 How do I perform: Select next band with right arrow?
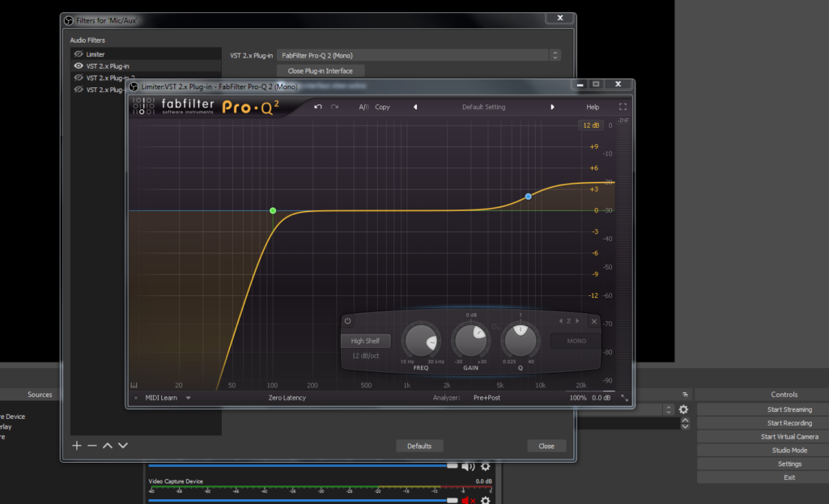pyautogui.click(x=577, y=320)
